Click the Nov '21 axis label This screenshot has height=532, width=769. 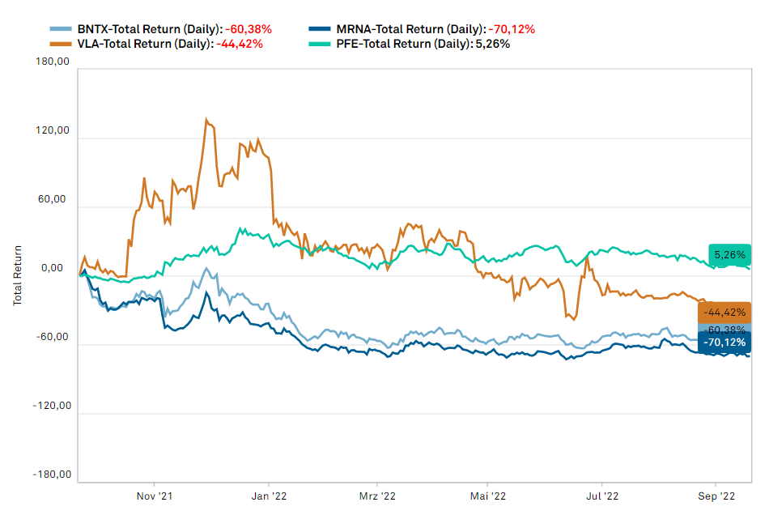point(155,496)
